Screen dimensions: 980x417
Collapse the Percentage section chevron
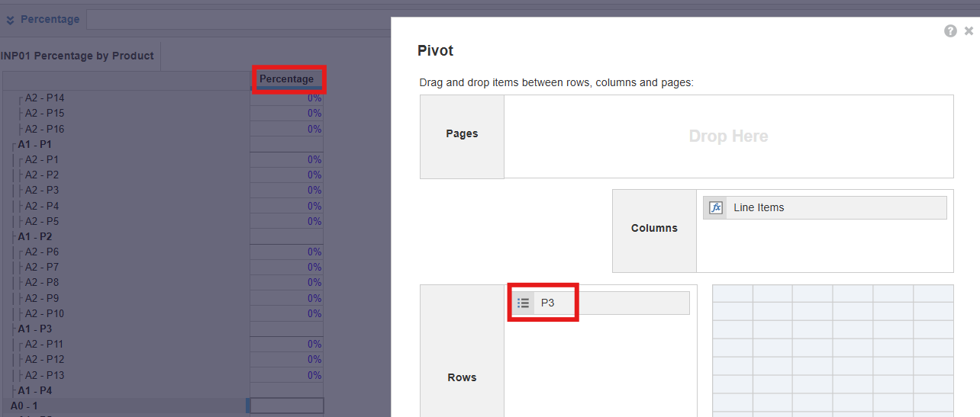(10, 20)
